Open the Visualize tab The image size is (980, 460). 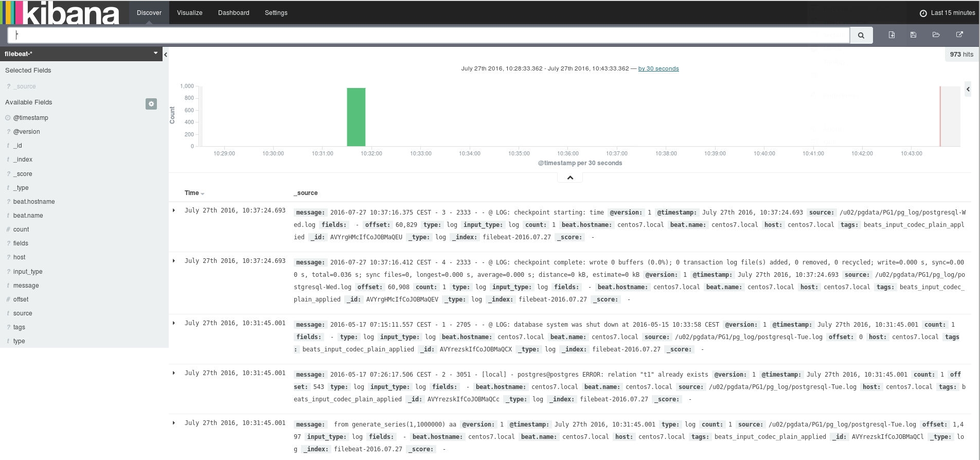(190, 13)
